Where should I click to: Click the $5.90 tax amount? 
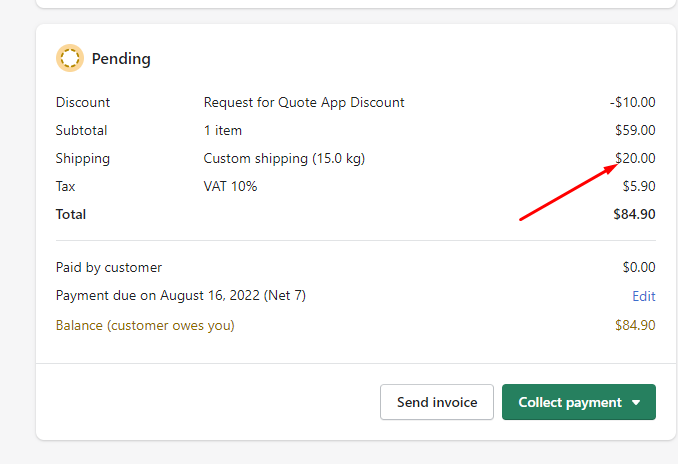(x=639, y=186)
